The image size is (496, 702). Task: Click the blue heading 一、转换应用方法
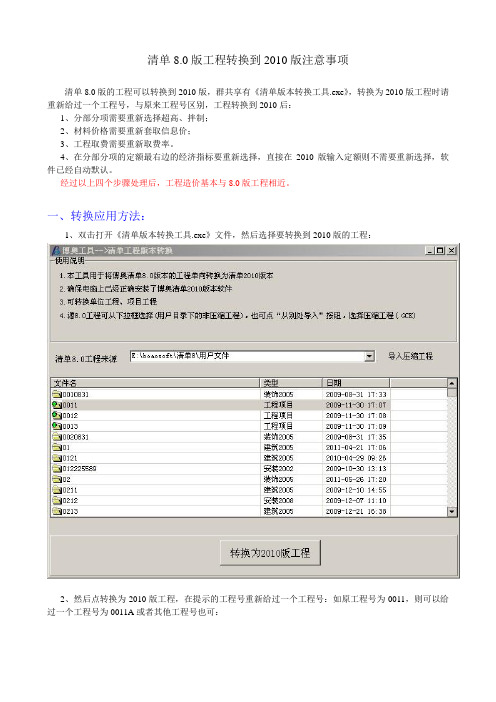click(96, 216)
